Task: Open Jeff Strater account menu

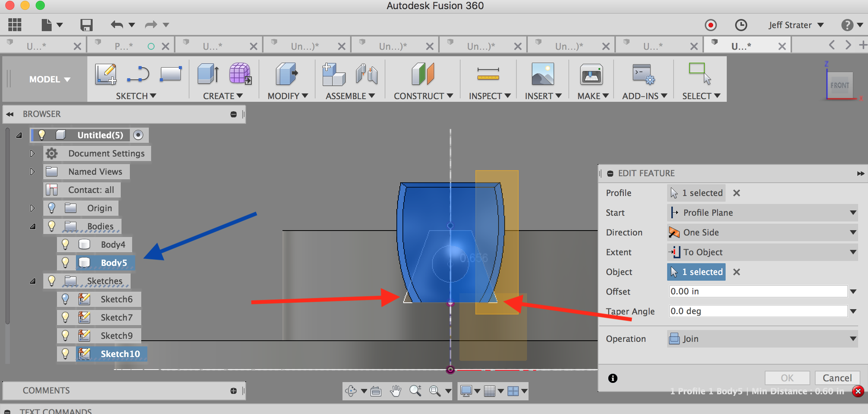Action: pos(796,25)
